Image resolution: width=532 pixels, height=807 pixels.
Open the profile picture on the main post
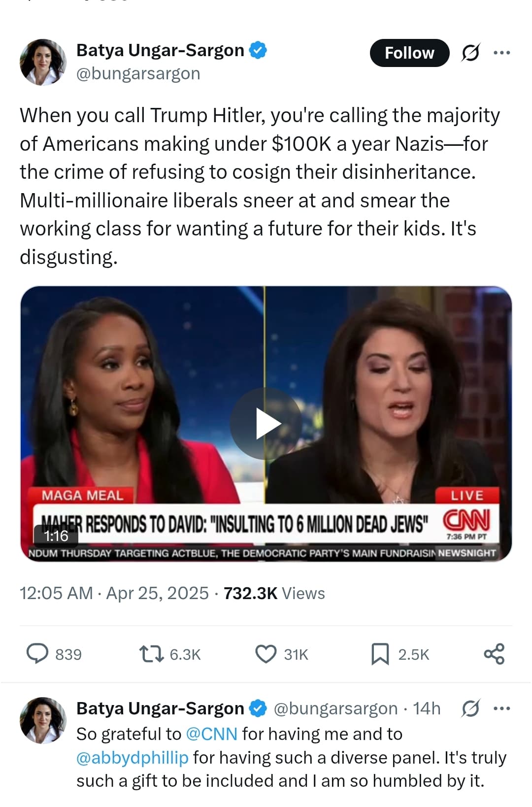[43, 62]
